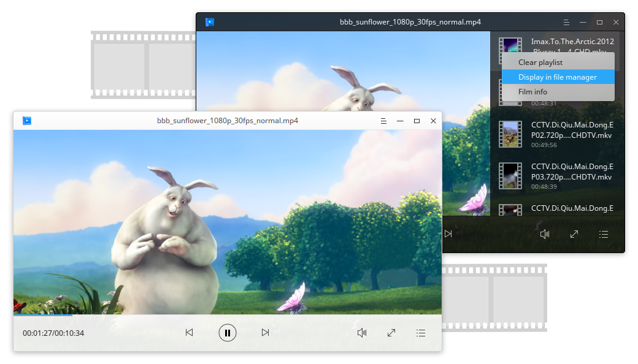The width and height of the screenshot is (638, 364).
Task: Select Display in file manager menu entry
Action: tap(558, 77)
